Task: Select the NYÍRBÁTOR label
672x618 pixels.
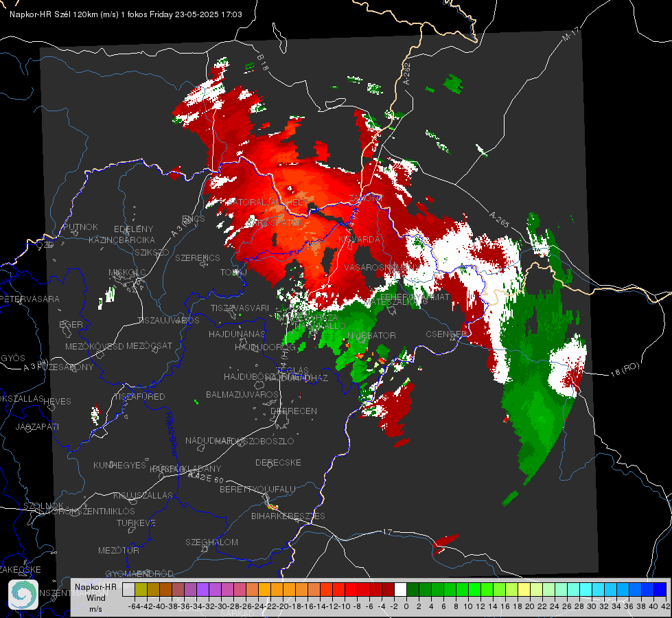Action: 371,335
